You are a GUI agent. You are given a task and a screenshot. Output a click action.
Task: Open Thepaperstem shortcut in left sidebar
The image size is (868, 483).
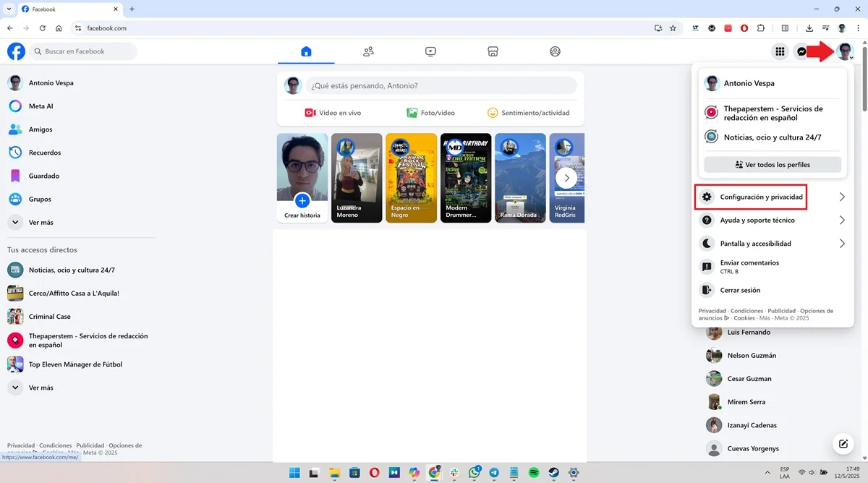[80, 341]
